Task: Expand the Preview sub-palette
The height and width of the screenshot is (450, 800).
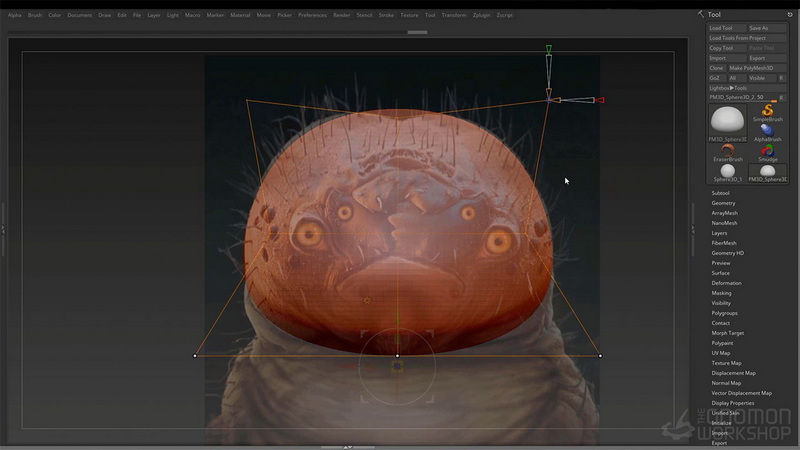Action: (721, 263)
